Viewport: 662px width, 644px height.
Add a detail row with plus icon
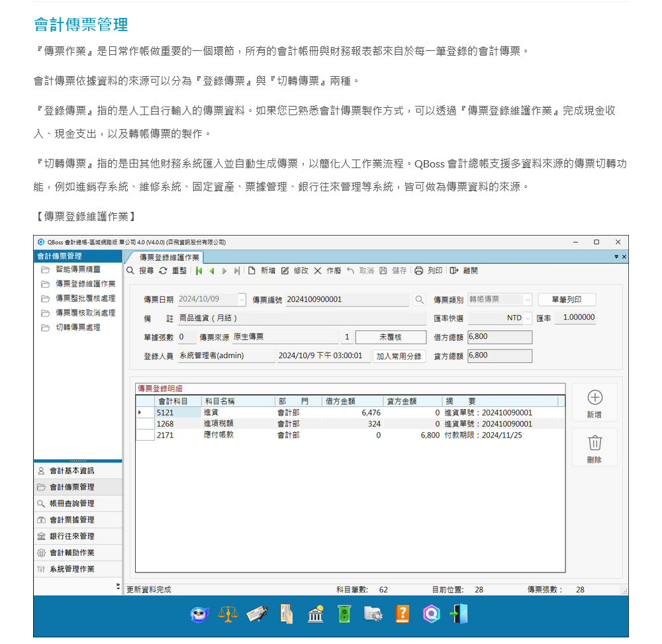point(594,402)
